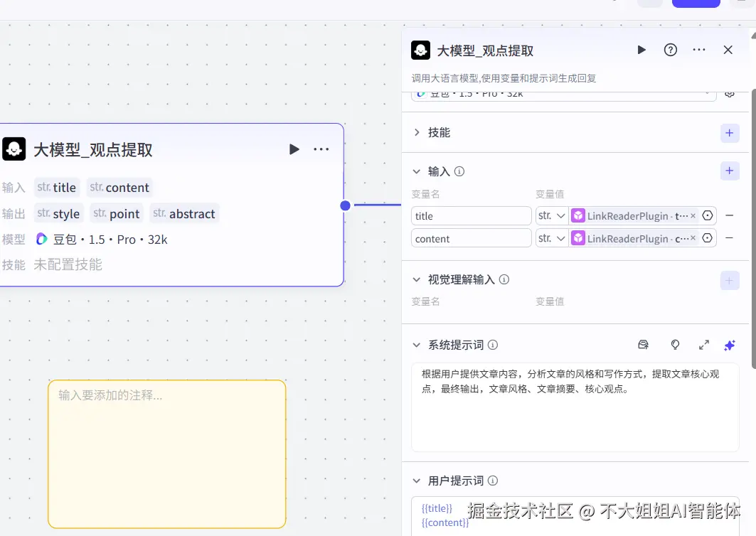Expand the 技能 section
756x536 pixels.
click(x=416, y=132)
